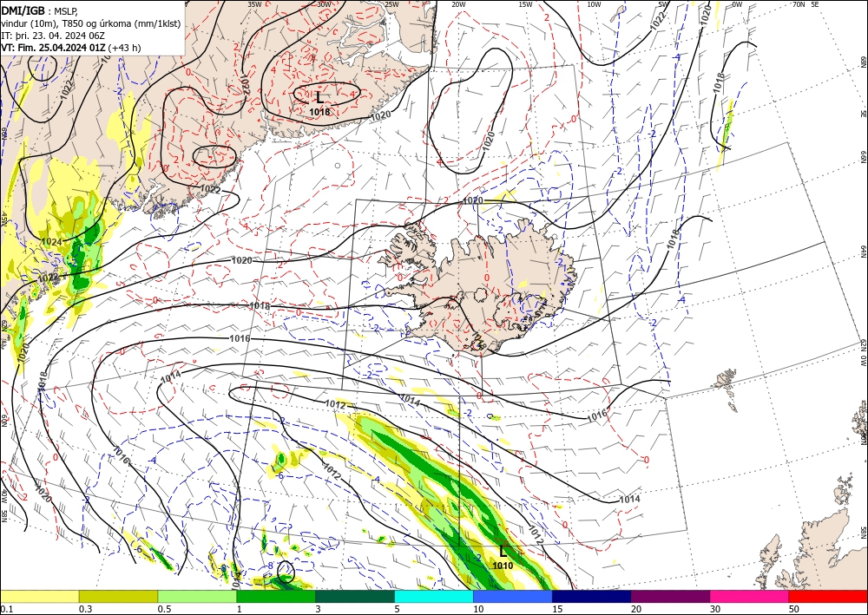Click the 25W longitude label
This screenshot has width=868, height=615.
tap(391, 4)
